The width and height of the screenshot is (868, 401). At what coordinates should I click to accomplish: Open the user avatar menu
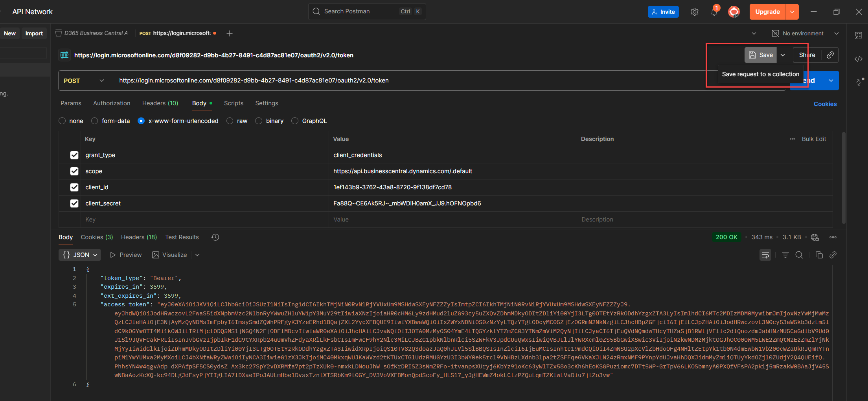coord(734,12)
